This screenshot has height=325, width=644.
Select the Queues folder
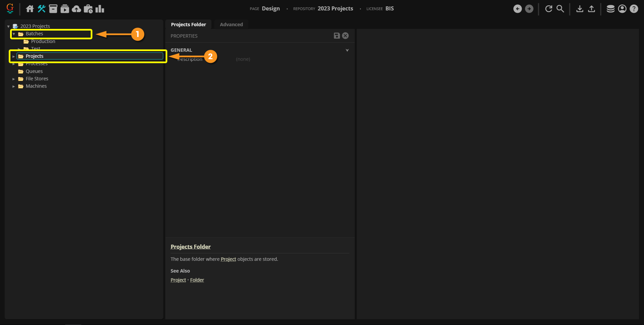(x=34, y=71)
